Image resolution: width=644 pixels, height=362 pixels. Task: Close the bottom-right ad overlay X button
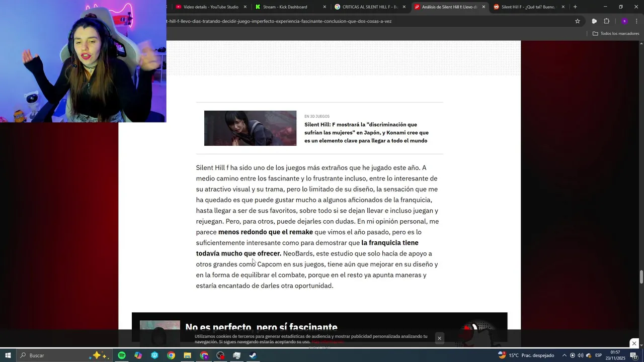click(634, 343)
